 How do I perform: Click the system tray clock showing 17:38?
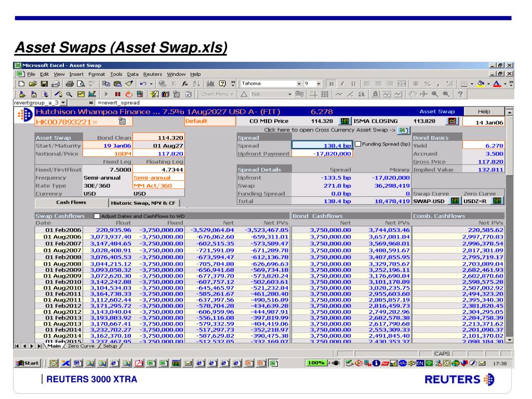click(x=499, y=363)
